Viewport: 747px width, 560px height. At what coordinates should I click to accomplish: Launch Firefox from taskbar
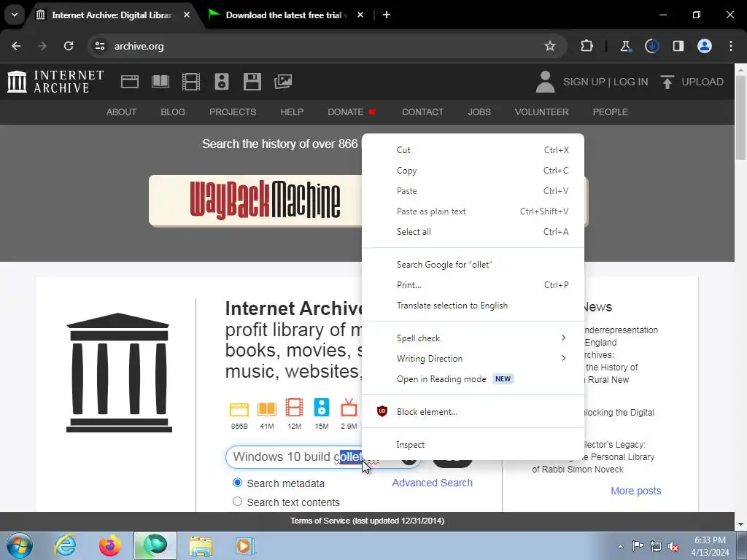pos(109,545)
